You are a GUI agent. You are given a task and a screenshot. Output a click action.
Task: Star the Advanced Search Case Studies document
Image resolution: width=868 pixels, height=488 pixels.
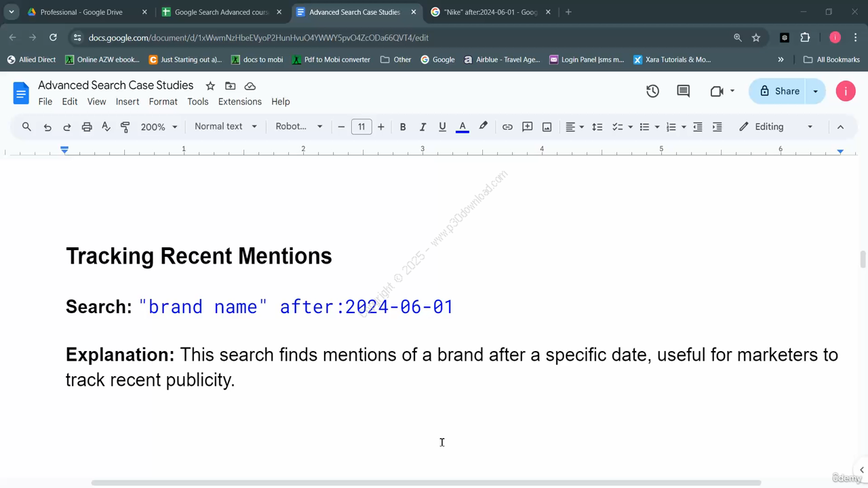210,86
